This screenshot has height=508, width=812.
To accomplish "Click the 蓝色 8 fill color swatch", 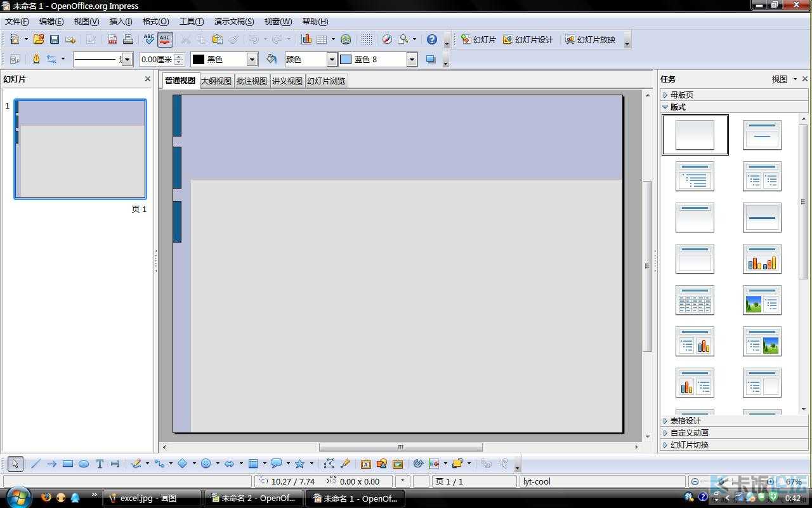I will (x=346, y=59).
